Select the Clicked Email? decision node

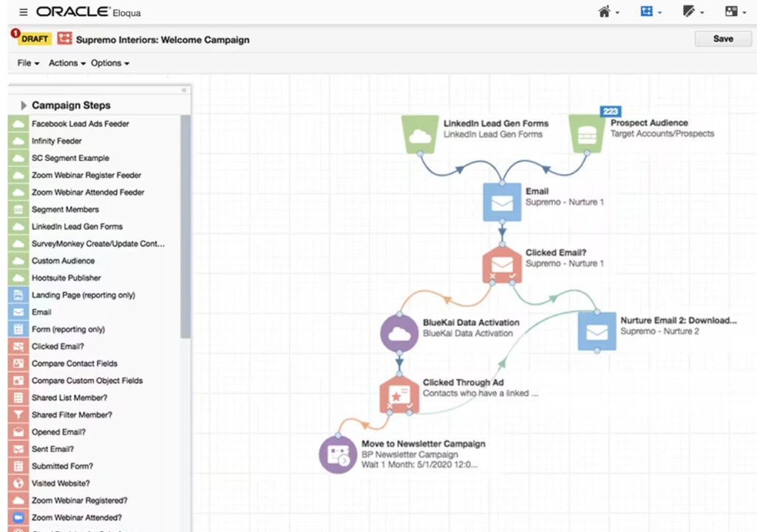502,264
